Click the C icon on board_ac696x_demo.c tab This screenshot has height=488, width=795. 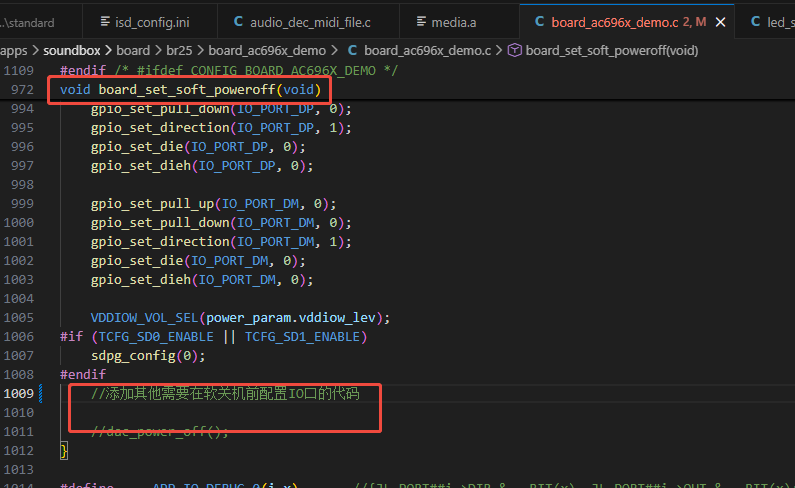tap(539, 22)
